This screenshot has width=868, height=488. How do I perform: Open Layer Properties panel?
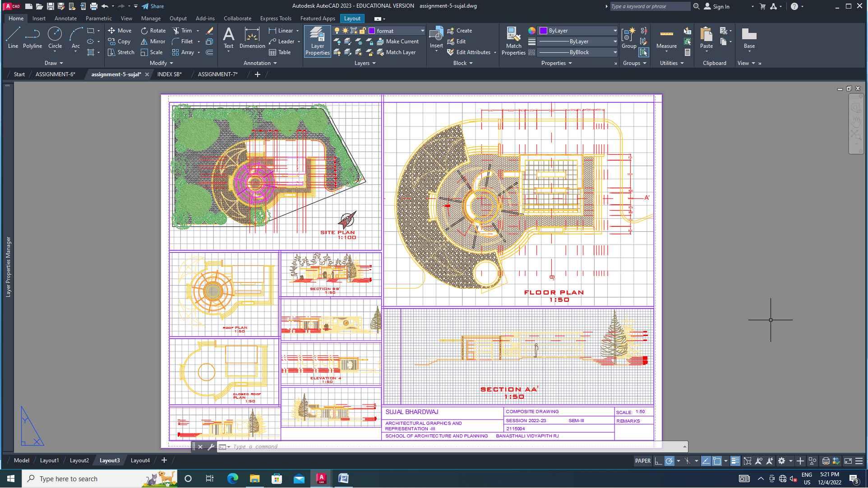click(317, 41)
